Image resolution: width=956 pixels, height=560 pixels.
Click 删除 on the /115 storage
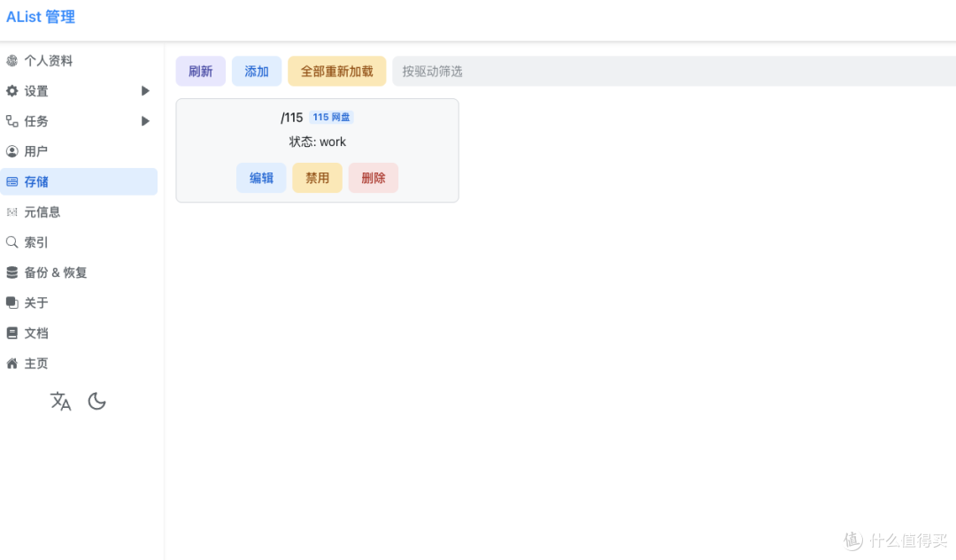tap(374, 178)
